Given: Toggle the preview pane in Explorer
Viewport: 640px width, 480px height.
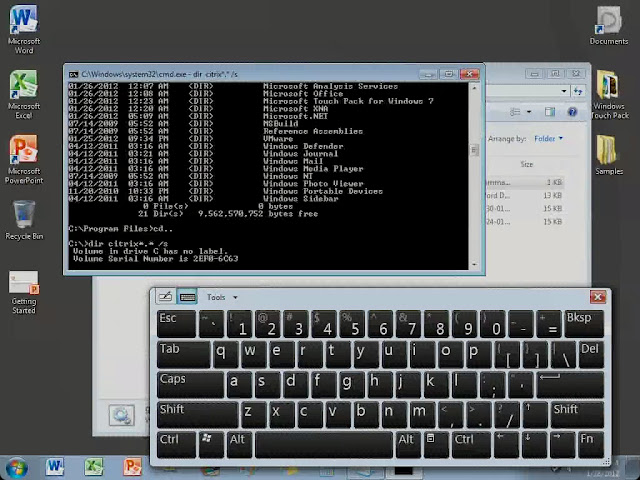Looking at the screenshot, I should [x=550, y=112].
